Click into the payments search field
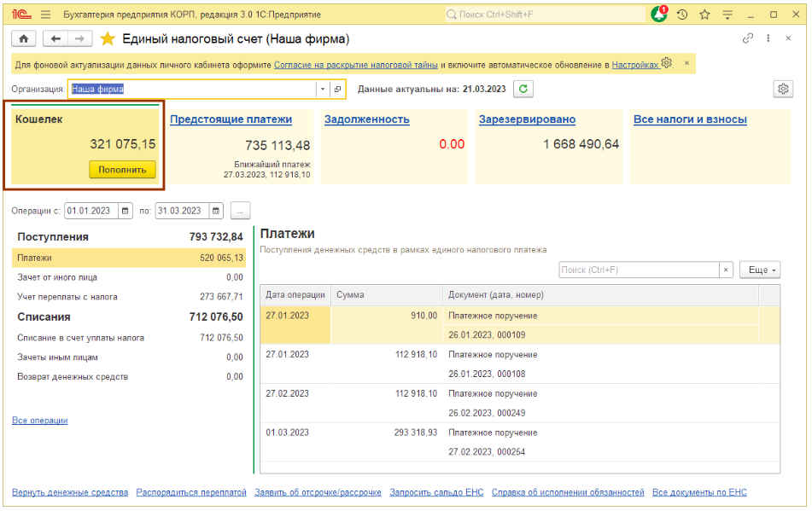Screen dimensions: 812x511 tap(639, 270)
